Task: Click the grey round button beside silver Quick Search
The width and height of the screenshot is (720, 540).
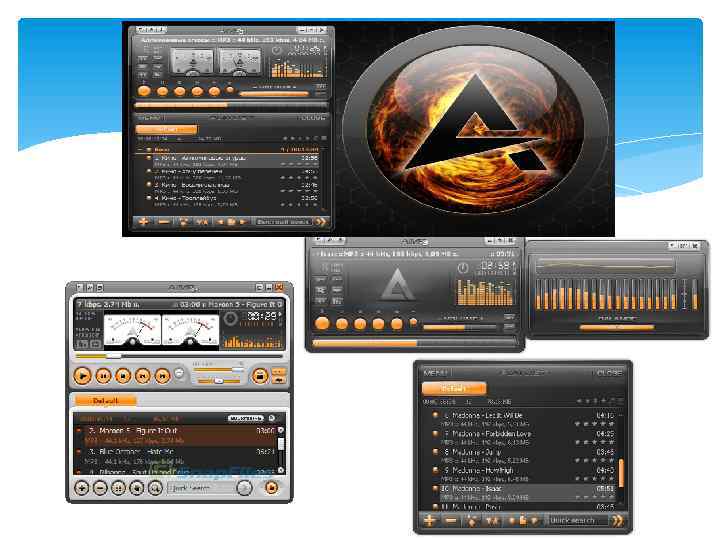Action: click(x=244, y=488)
